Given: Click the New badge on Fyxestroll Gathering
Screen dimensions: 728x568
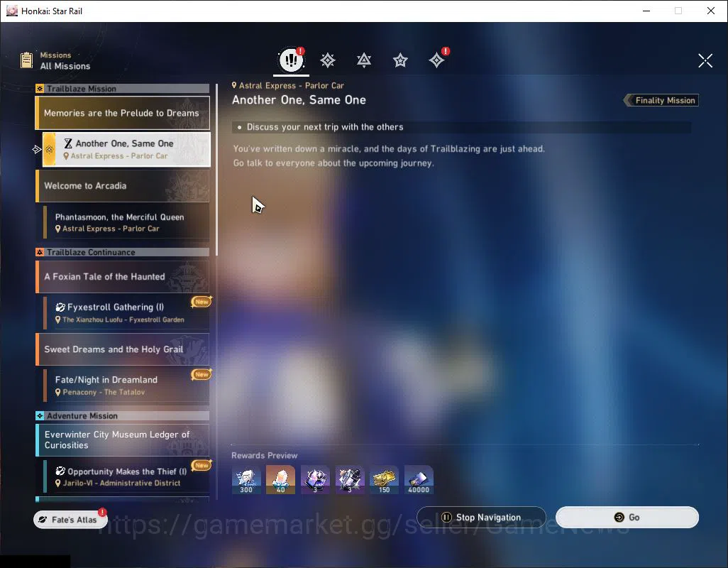Looking at the screenshot, I should point(202,302).
